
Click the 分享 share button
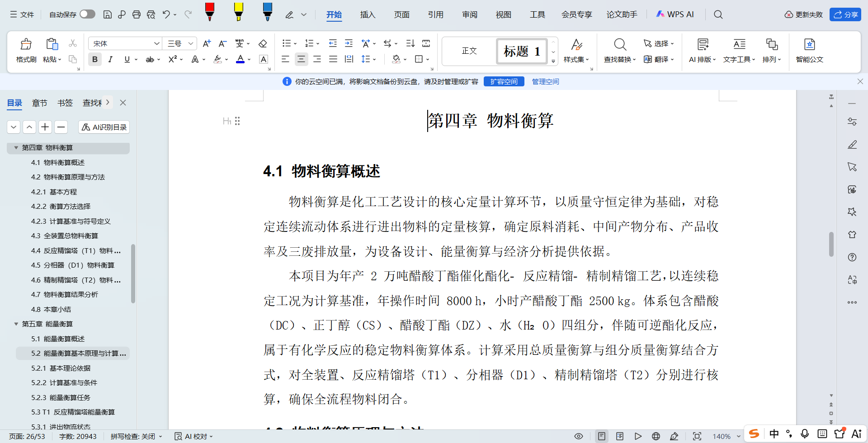point(845,14)
